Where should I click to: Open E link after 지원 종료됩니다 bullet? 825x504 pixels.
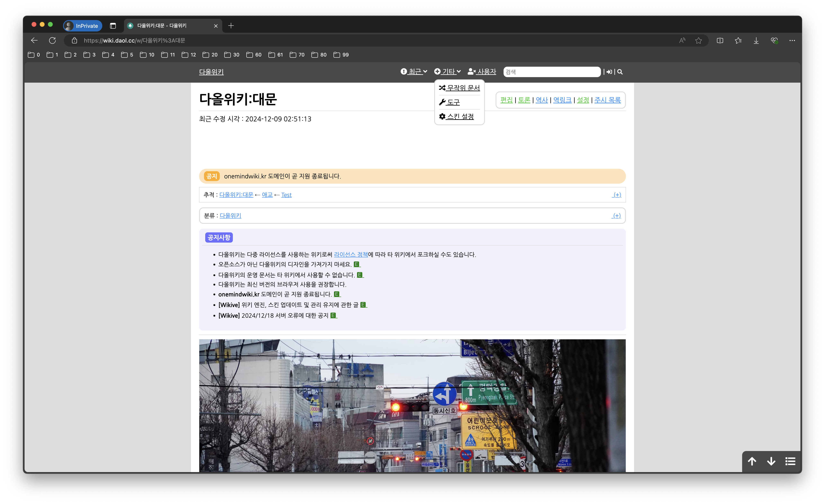tap(337, 295)
